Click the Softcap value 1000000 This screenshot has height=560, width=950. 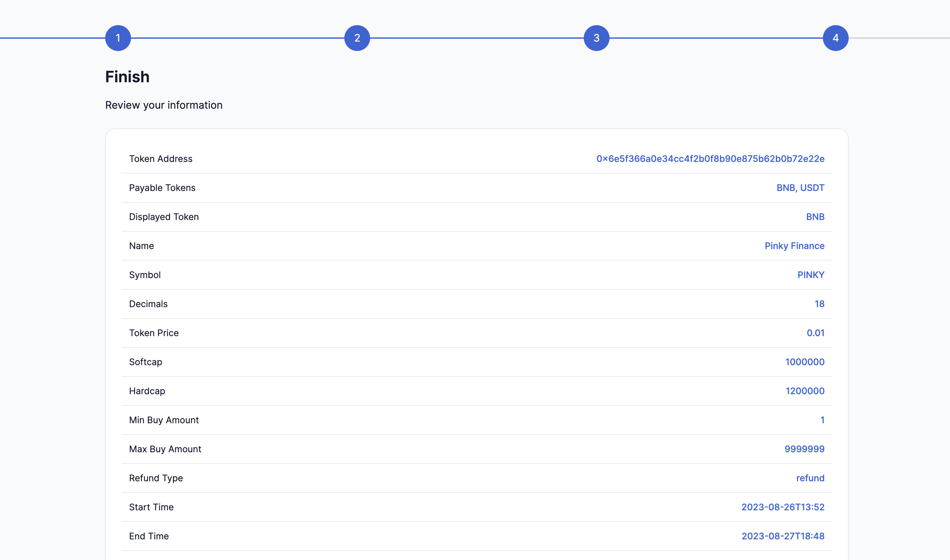(805, 362)
